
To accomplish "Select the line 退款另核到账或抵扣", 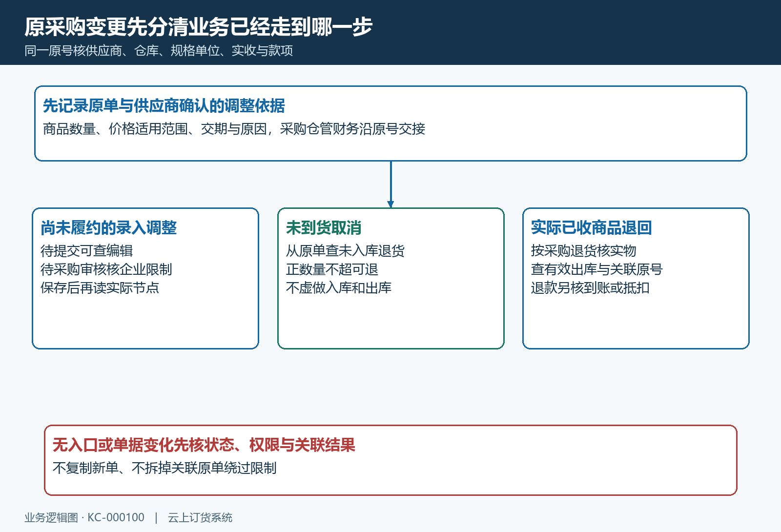I will pos(590,288).
